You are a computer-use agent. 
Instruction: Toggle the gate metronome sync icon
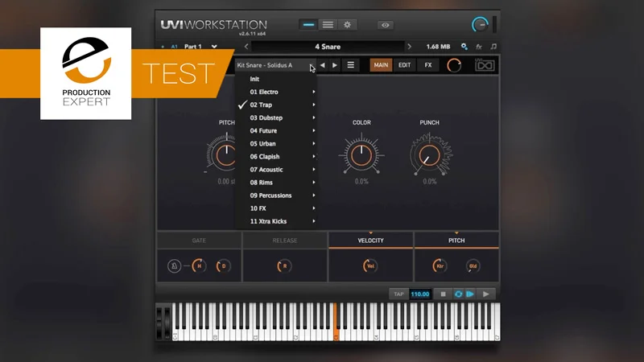pyautogui.click(x=174, y=266)
